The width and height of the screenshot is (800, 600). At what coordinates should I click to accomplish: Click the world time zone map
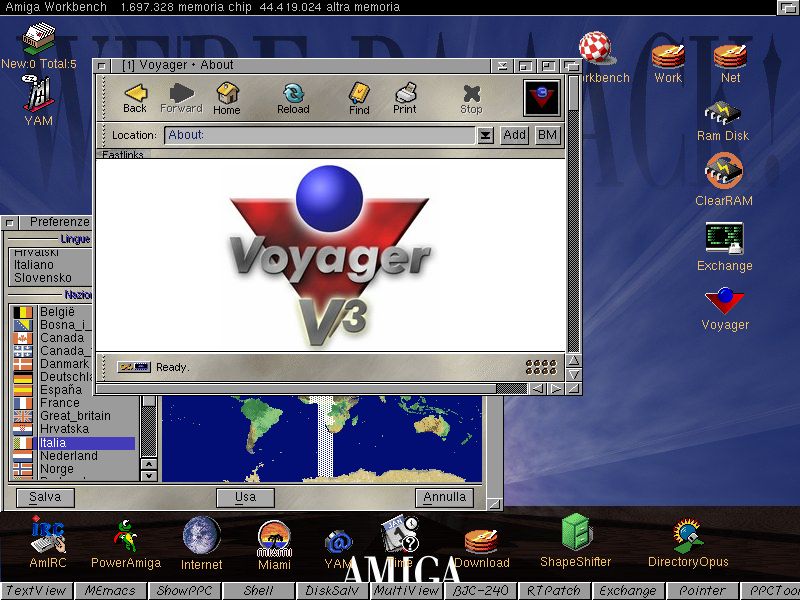pyautogui.click(x=322, y=439)
